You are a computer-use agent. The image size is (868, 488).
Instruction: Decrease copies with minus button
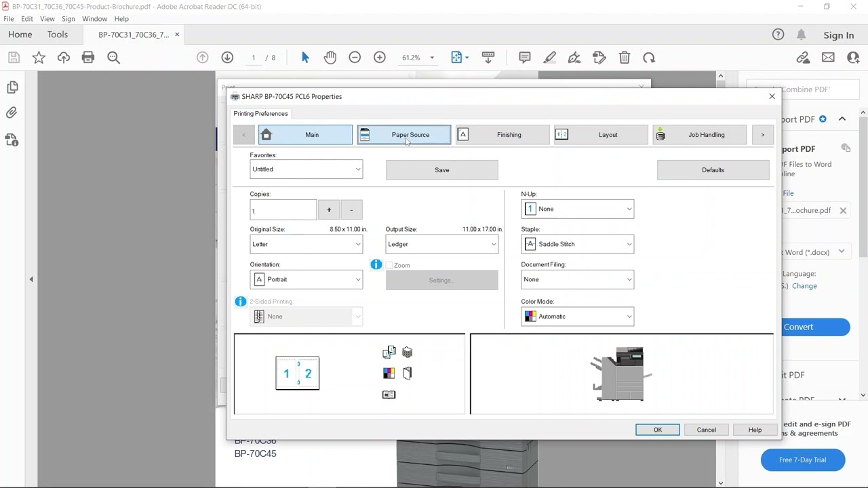click(351, 210)
